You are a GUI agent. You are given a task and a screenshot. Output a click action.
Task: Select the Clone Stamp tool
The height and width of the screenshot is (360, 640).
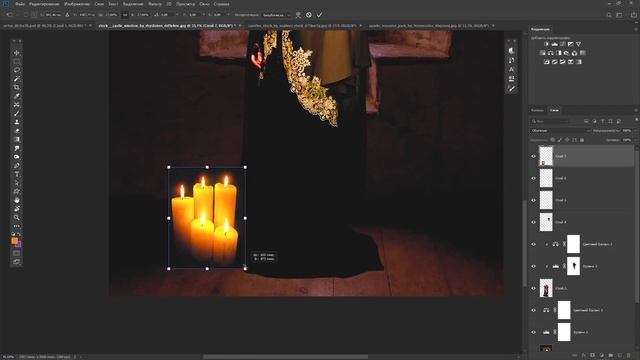pos(16,122)
